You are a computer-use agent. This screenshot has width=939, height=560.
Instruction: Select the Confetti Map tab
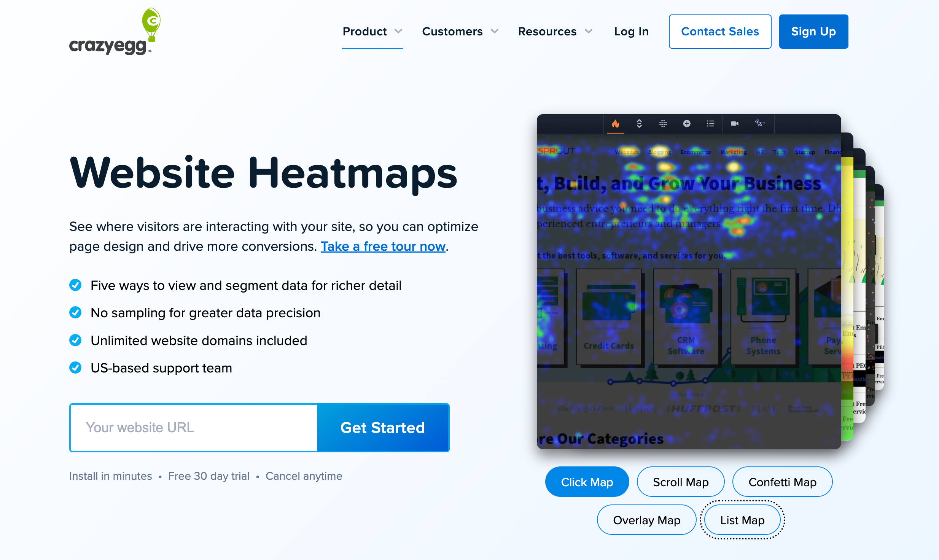pos(782,482)
